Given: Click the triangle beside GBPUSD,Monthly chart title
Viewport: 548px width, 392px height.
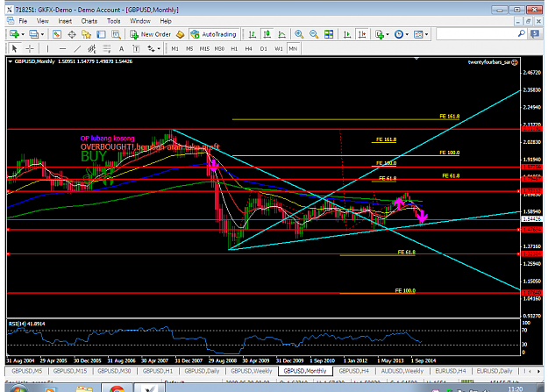Looking at the screenshot, I should [x=11, y=61].
